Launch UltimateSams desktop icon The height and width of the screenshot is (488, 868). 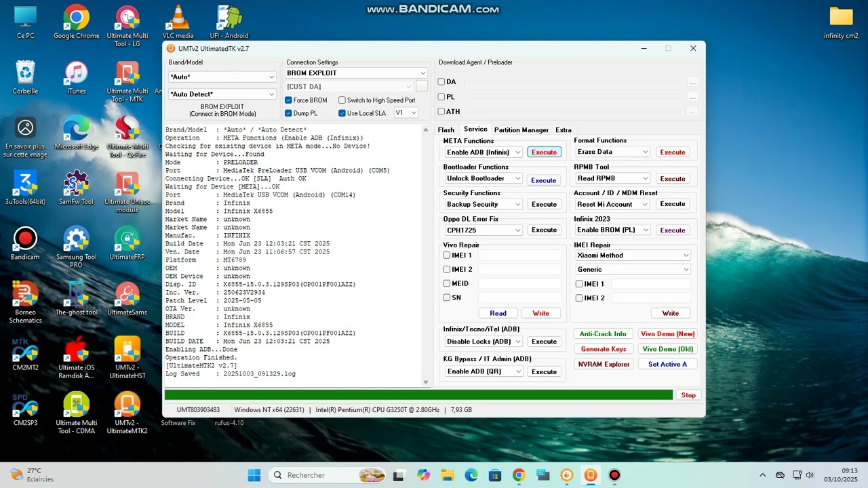click(x=127, y=299)
